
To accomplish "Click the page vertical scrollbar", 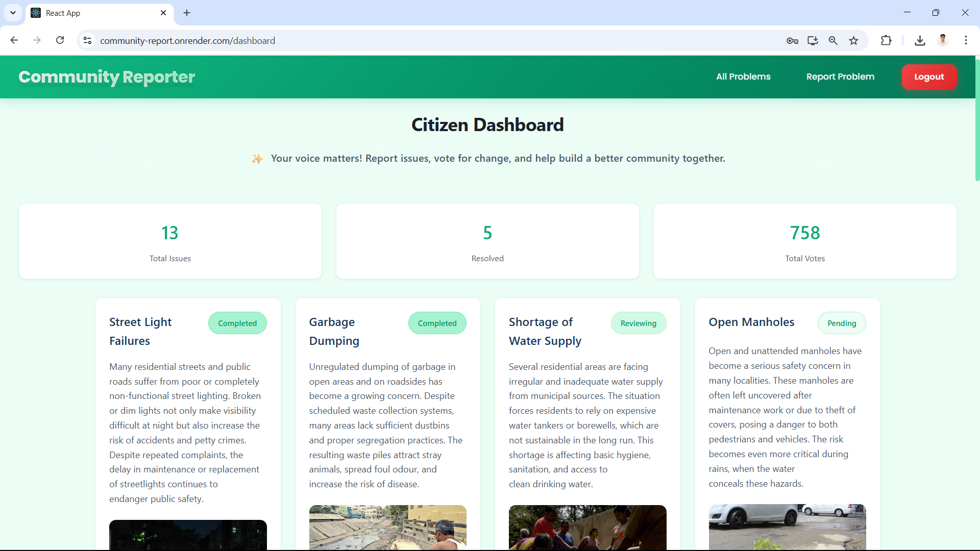I will click(977, 120).
